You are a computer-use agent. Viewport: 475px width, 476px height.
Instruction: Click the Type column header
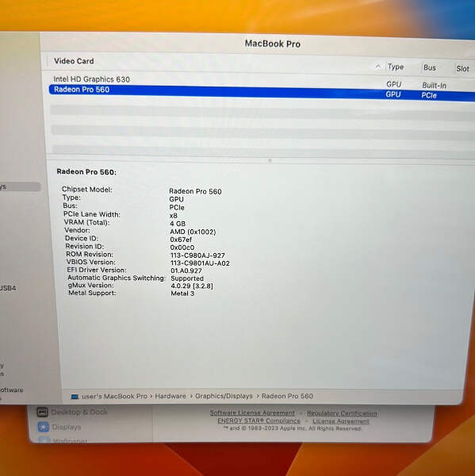(x=396, y=67)
